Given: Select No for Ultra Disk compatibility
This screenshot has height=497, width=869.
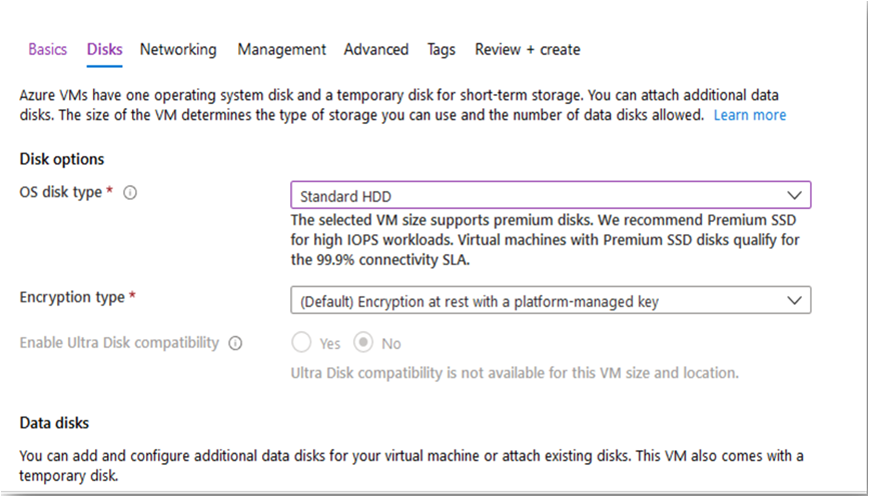Looking at the screenshot, I should 364,342.
